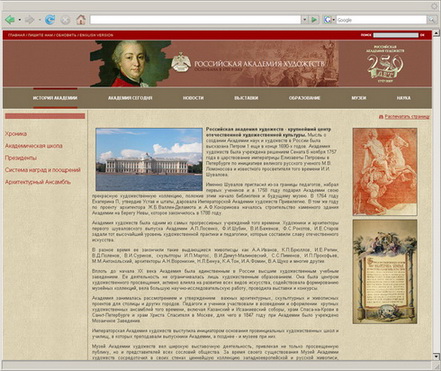Viewport: 441px width, 371px height.
Task: Click the Academy emblem logo in banner
Action: (x=181, y=62)
